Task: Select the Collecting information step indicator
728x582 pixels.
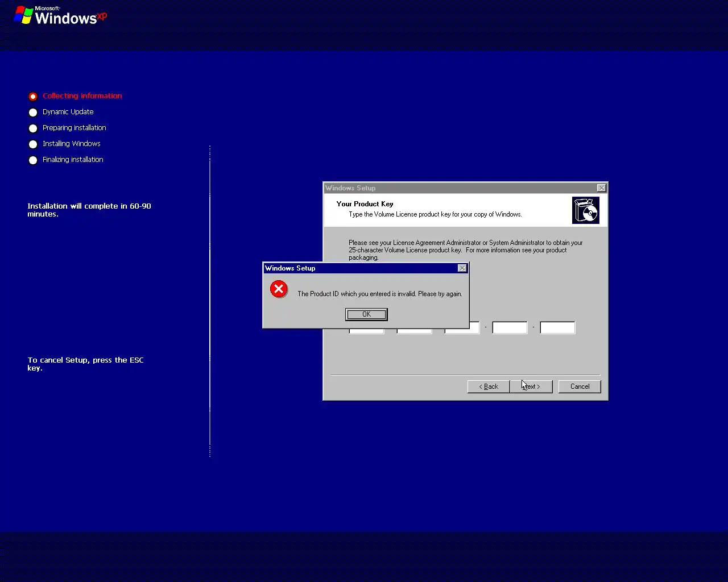Action: click(33, 97)
